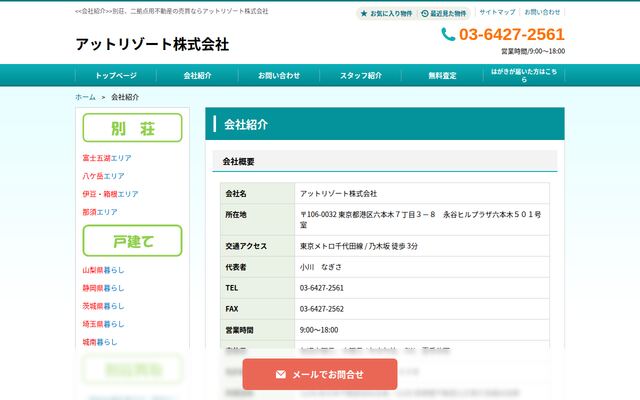Click the 交通アクセス table label
The width and height of the screenshot is (640, 400).
[246, 246]
